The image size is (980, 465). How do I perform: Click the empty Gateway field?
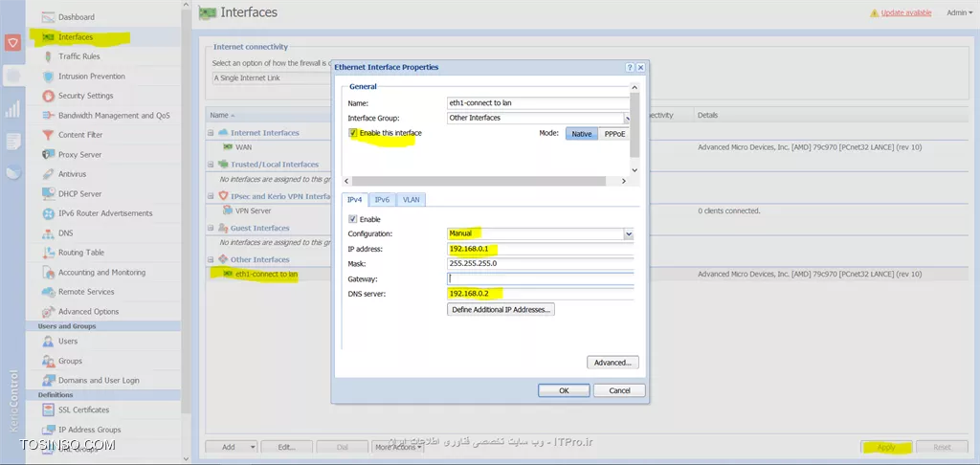(541, 278)
